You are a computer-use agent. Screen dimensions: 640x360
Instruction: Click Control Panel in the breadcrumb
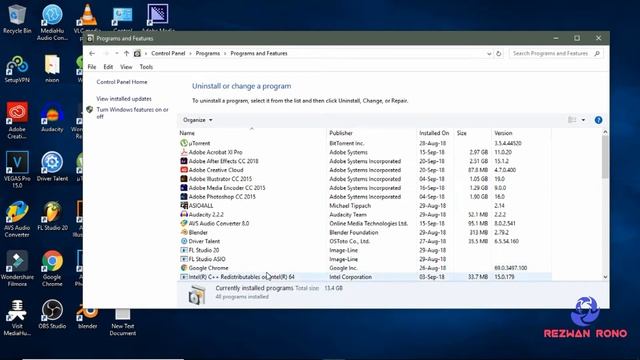click(168, 53)
